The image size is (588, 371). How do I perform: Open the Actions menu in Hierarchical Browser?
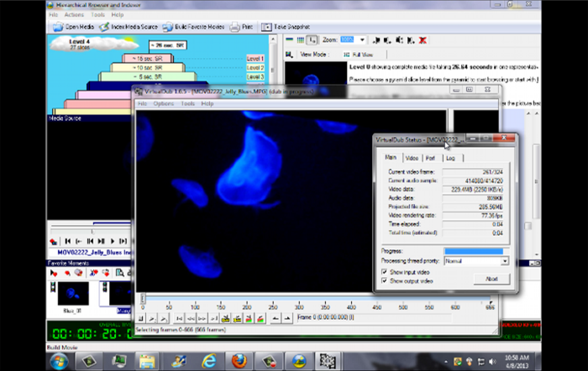click(x=73, y=15)
